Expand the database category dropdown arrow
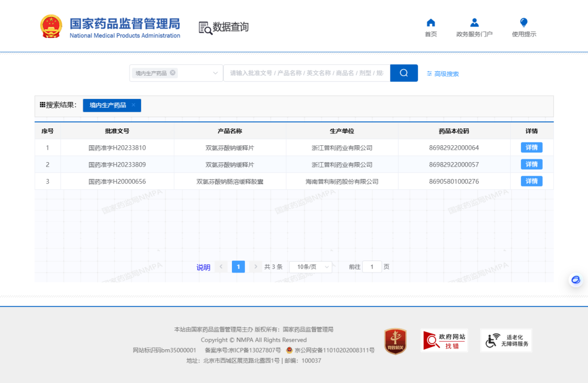The height and width of the screenshot is (383, 588). coord(215,73)
